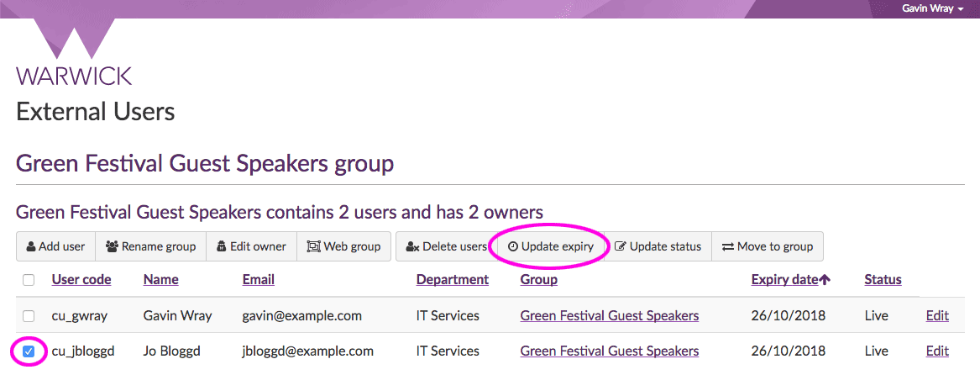Click Update expiry with the clock icon
The height and width of the screenshot is (375, 980).
[x=550, y=246]
